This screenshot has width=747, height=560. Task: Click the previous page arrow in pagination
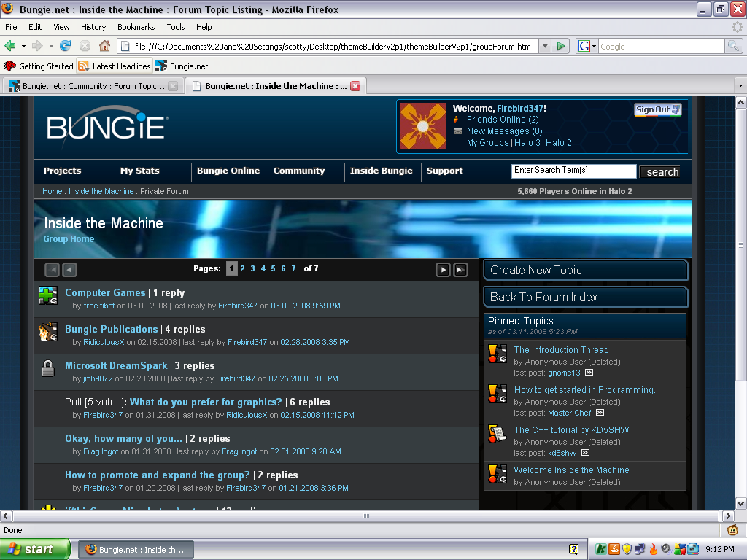pos(69,270)
